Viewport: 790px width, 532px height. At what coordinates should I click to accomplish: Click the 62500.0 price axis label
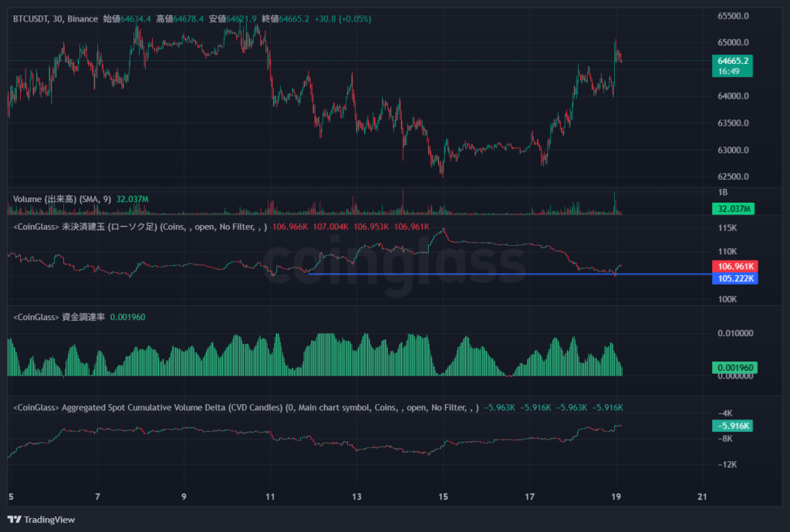[x=733, y=177]
